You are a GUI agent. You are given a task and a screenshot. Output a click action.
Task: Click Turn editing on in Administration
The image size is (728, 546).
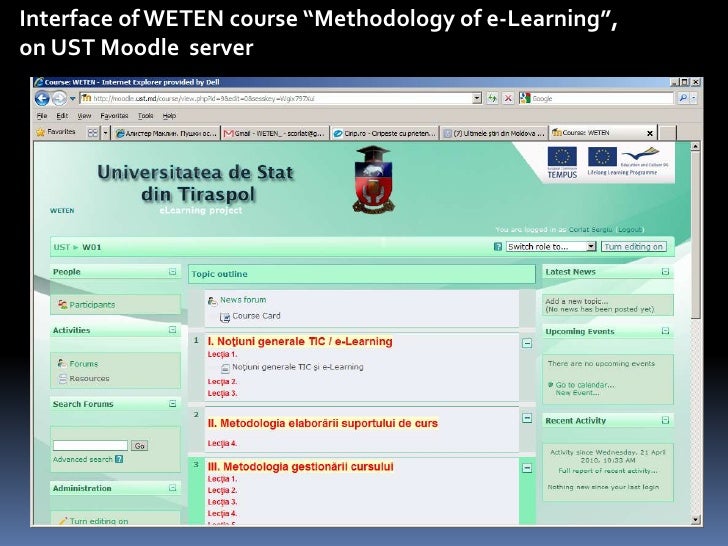pyautogui.click(x=98, y=521)
